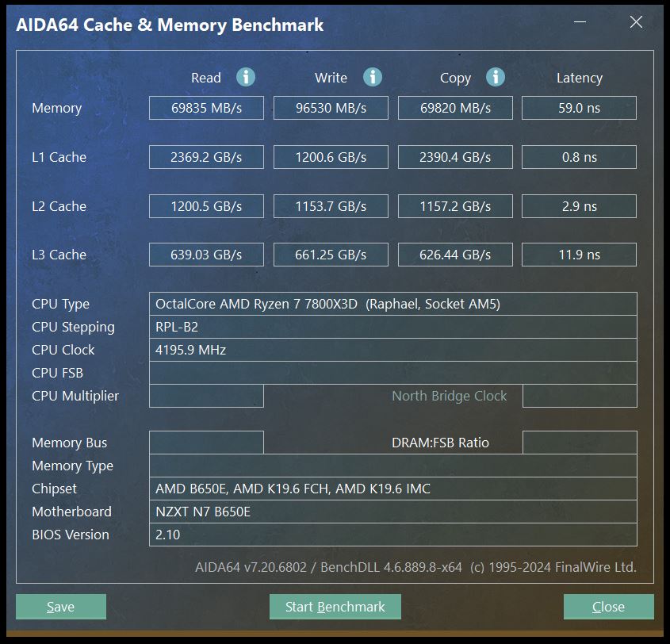Viewport: 670px width, 644px height.
Task: Click L1 Cache Latency value 0.8 ns
Action: 579,157
